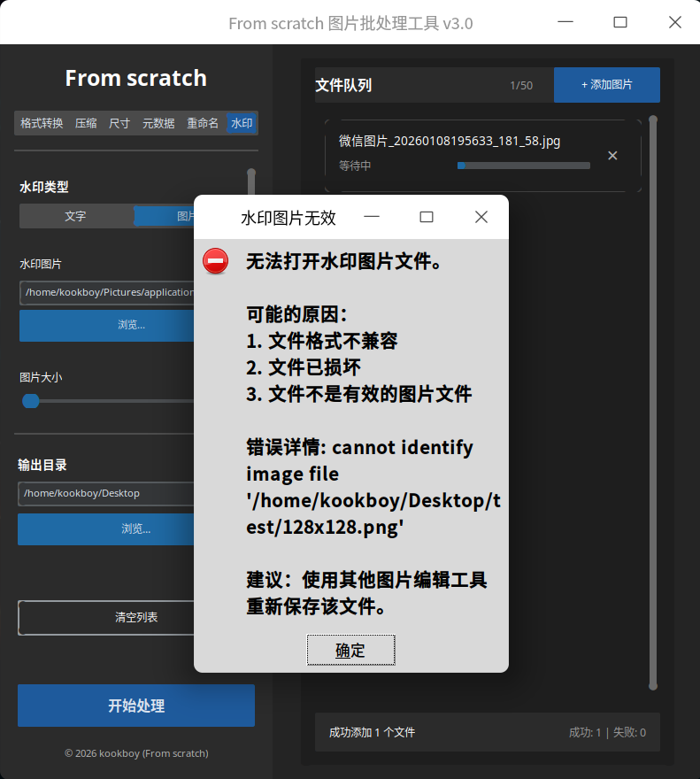Choose 图片 watermark type
The image size is (700, 779).
pos(164,216)
